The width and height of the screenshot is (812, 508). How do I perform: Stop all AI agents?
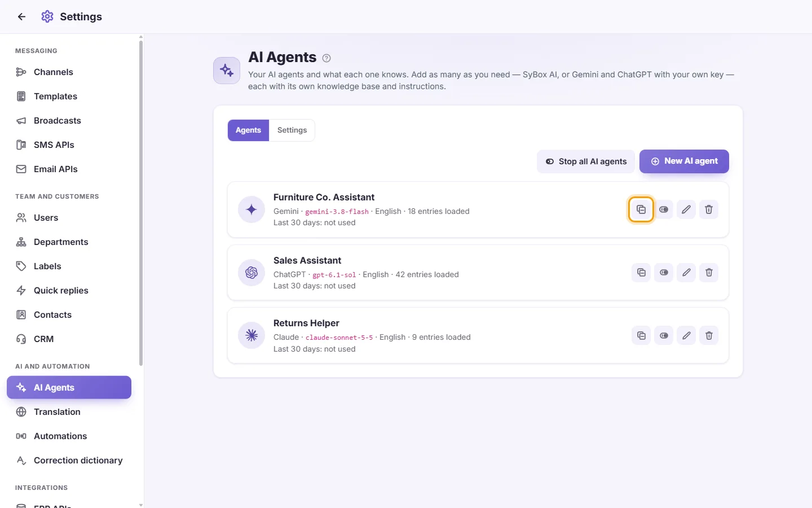(x=586, y=161)
